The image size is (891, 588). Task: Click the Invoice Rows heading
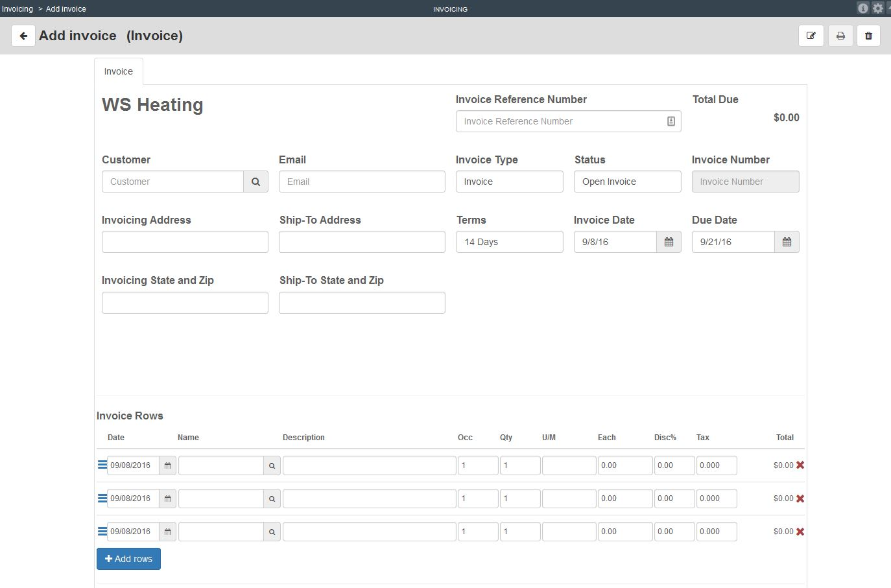pyautogui.click(x=130, y=416)
